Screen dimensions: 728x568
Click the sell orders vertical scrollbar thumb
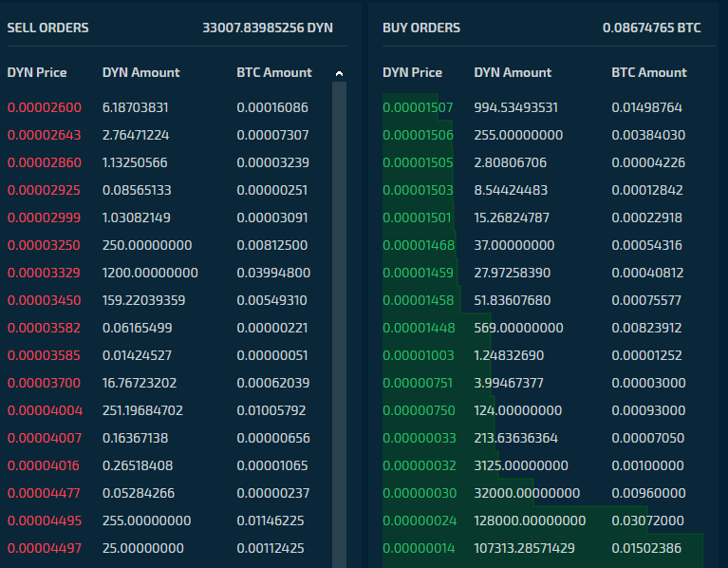click(340, 325)
